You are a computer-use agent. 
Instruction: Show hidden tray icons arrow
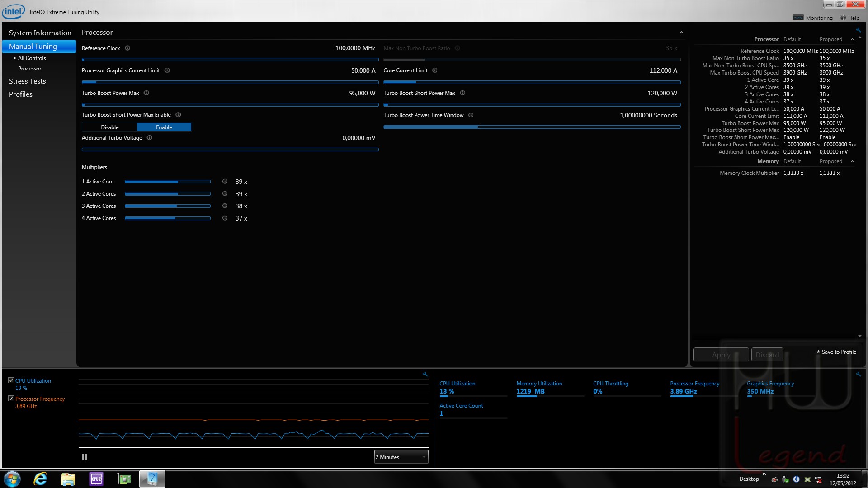click(x=764, y=474)
